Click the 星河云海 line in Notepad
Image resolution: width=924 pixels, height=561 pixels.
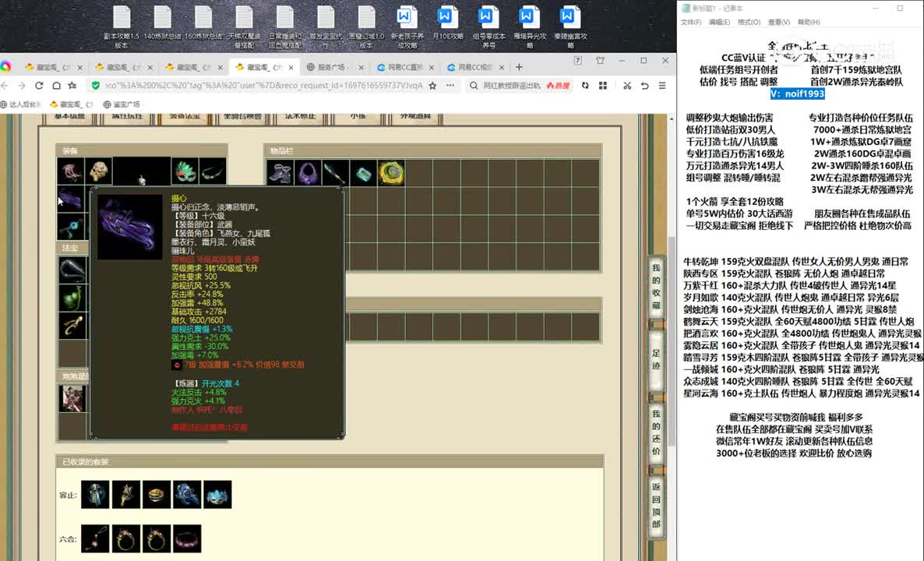[802, 393]
